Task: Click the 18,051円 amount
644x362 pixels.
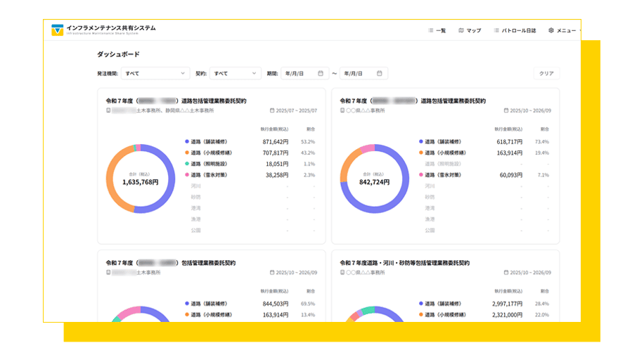Action: pos(277,164)
